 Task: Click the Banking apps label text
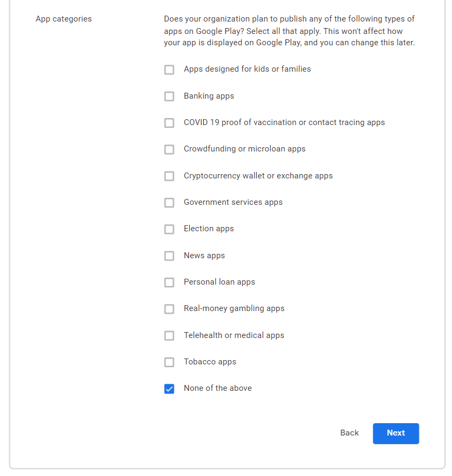click(x=209, y=96)
